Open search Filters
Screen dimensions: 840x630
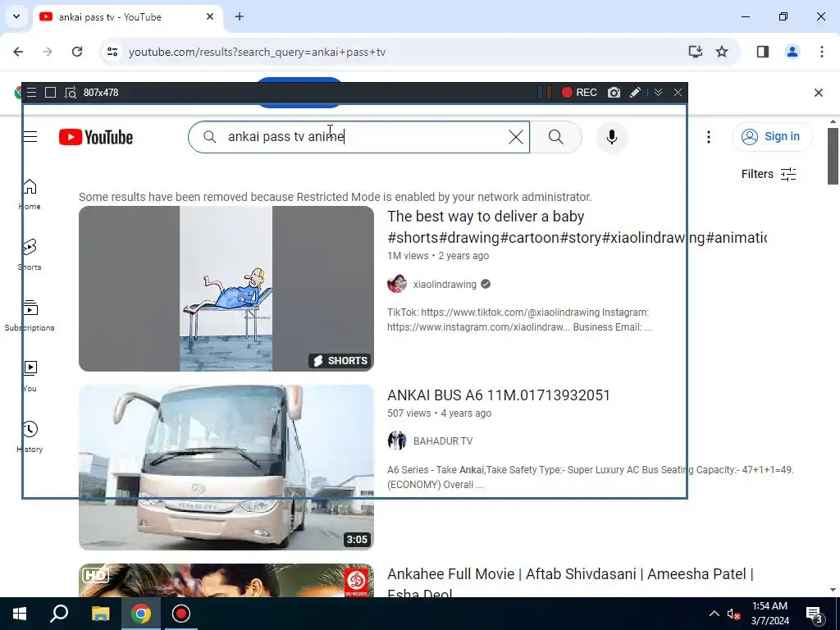[x=768, y=174]
